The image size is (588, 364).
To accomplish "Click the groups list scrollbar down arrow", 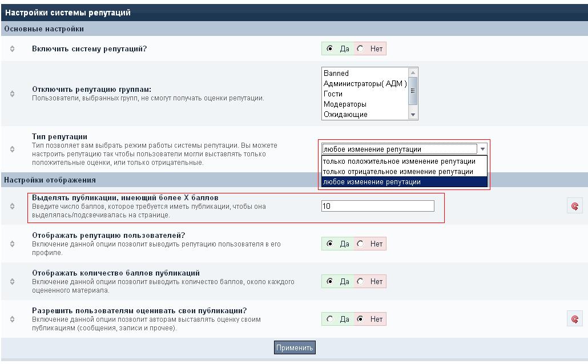I will tap(414, 115).
